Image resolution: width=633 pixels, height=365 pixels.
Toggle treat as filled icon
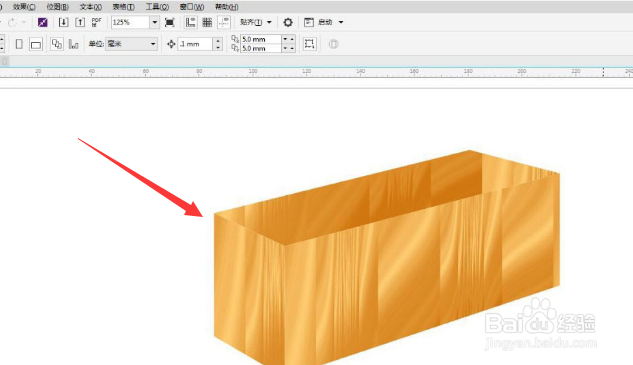coord(310,44)
